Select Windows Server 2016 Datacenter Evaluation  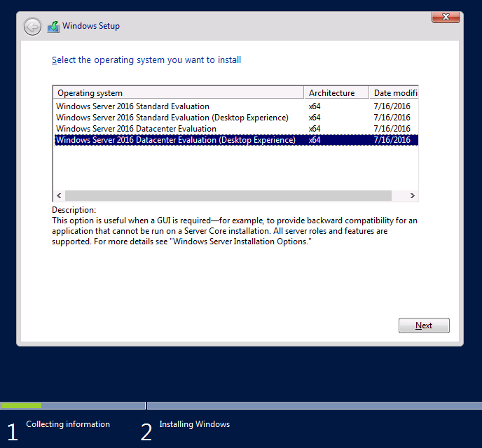pyautogui.click(x=236, y=129)
